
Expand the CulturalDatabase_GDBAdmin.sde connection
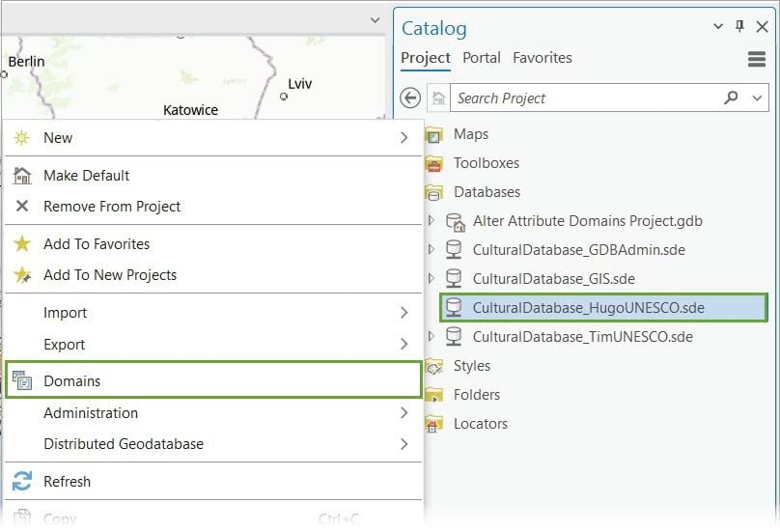(432, 250)
